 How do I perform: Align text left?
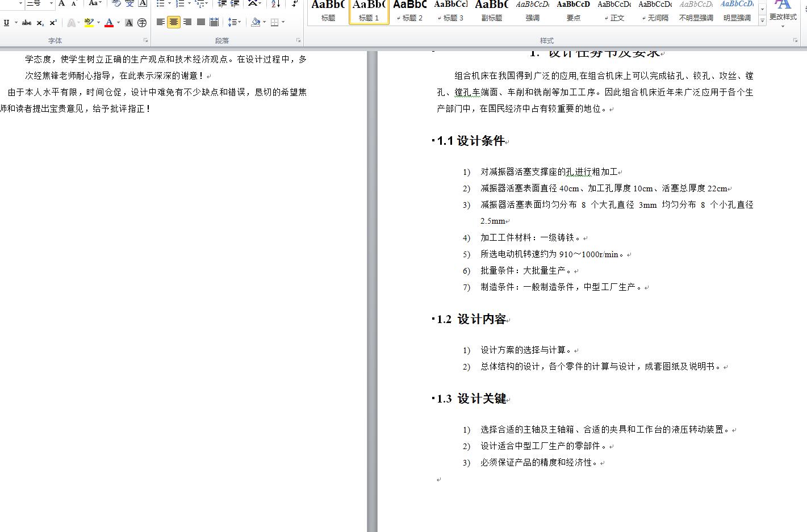pyautogui.click(x=161, y=22)
